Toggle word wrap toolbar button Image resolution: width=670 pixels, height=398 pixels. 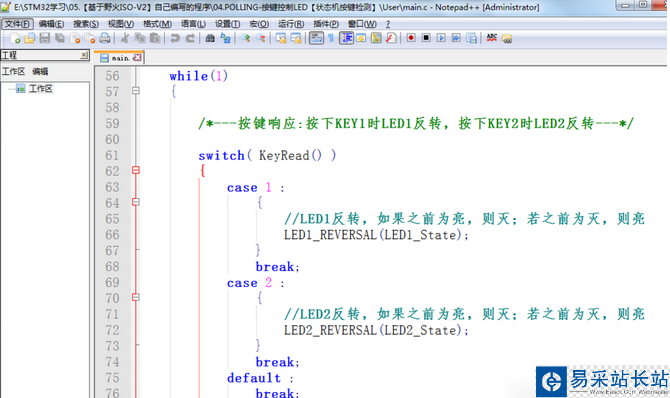coord(316,38)
